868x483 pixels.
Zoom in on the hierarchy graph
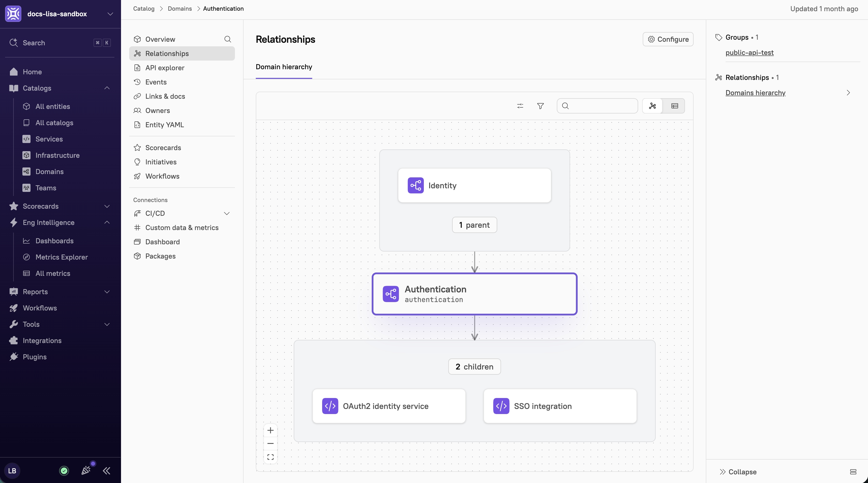point(270,430)
